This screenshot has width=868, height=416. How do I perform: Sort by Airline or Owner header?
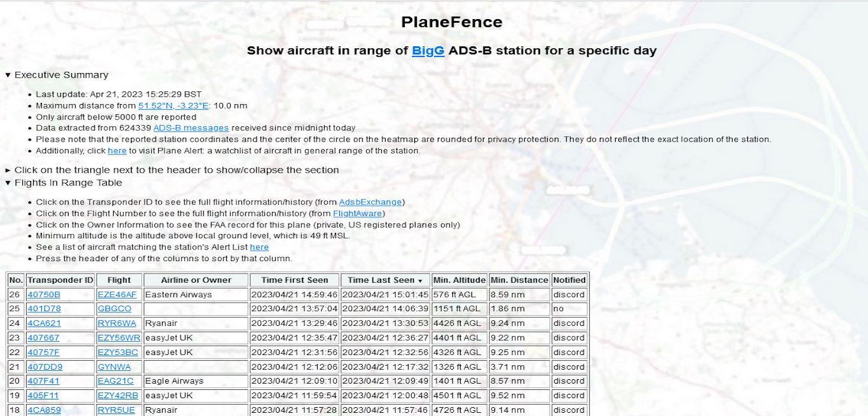pos(196,280)
